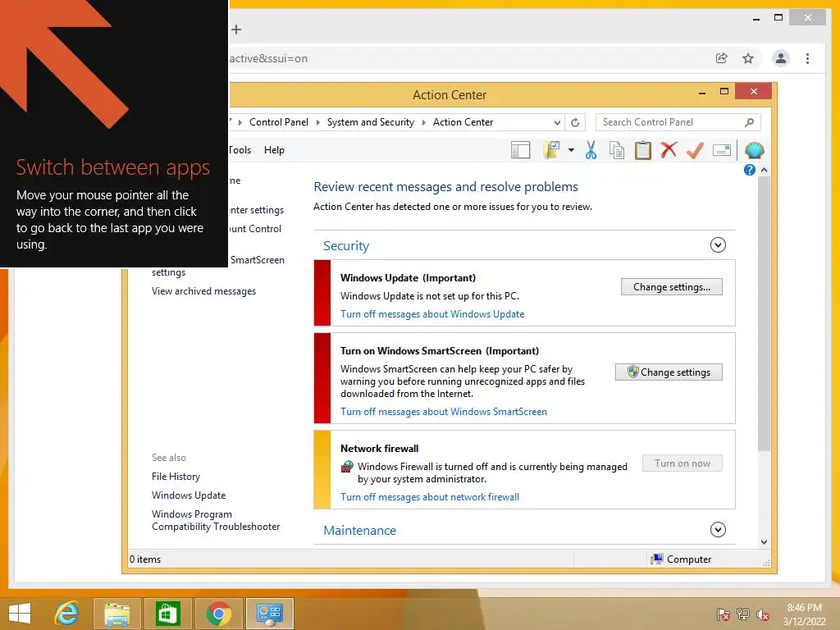Click browser Share page icon
Screen dimensions: 840x630
coord(722,58)
